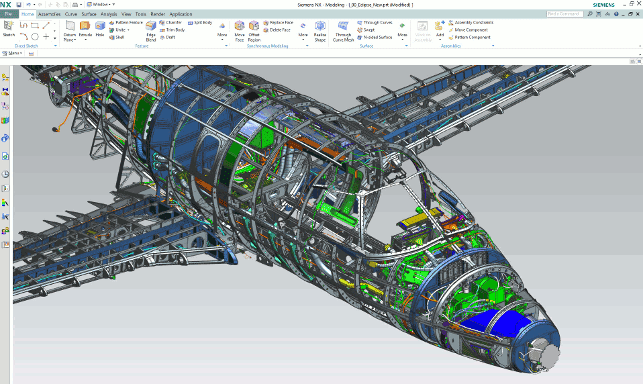Switch to the Analysis ribbon tab
The height and width of the screenshot is (384, 643).
click(x=109, y=14)
